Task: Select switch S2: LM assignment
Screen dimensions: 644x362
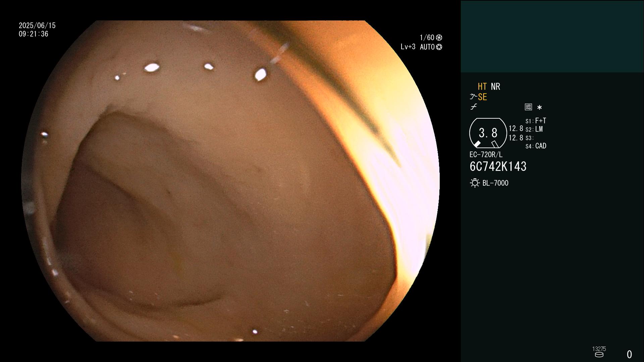Action: 534,129
